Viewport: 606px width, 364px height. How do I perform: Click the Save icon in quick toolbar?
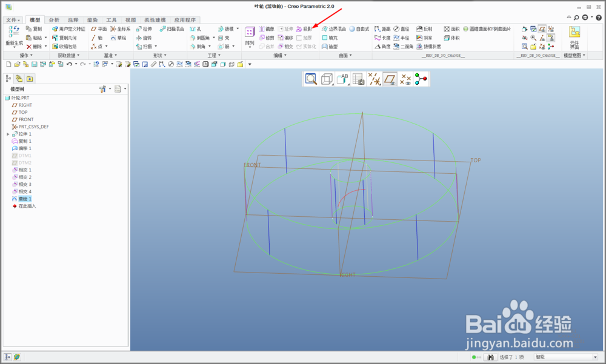35,64
